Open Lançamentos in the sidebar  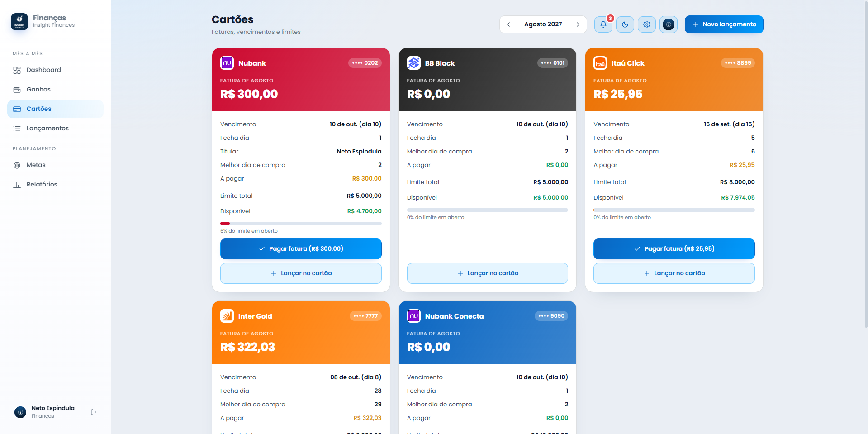pos(55,129)
